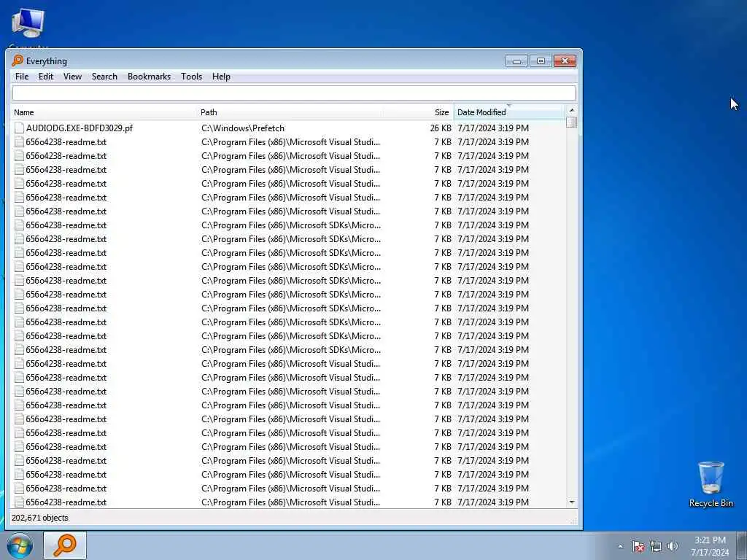The width and height of the screenshot is (747, 560).
Task: Click the volume speaker tray icon
Action: 673,546
